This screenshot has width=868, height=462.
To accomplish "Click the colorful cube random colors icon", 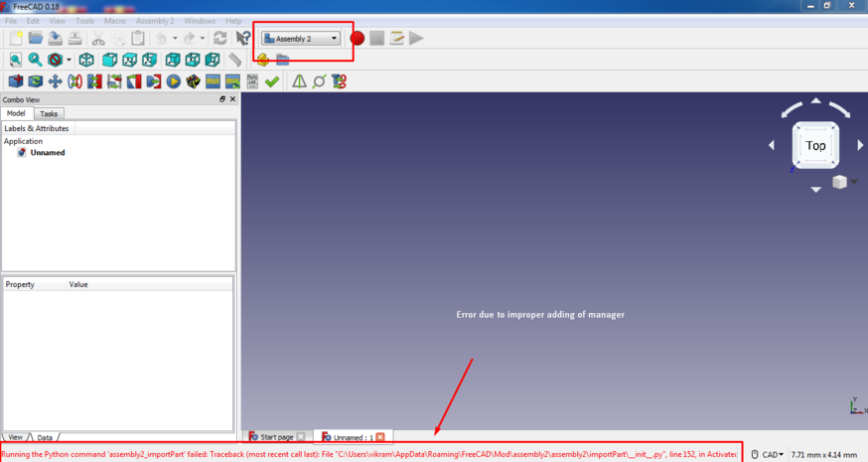I will tap(193, 82).
